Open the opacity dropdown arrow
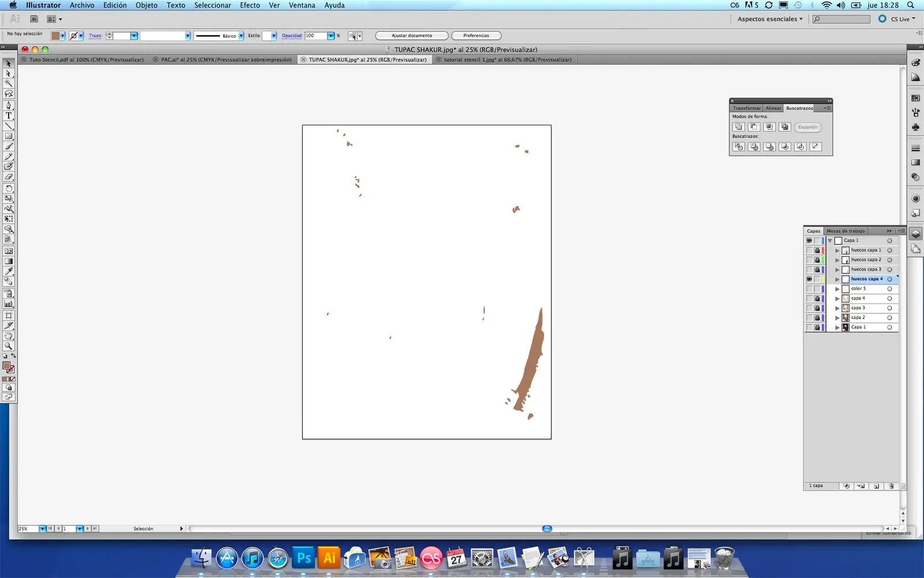The width and height of the screenshot is (924, 578). 331,36
